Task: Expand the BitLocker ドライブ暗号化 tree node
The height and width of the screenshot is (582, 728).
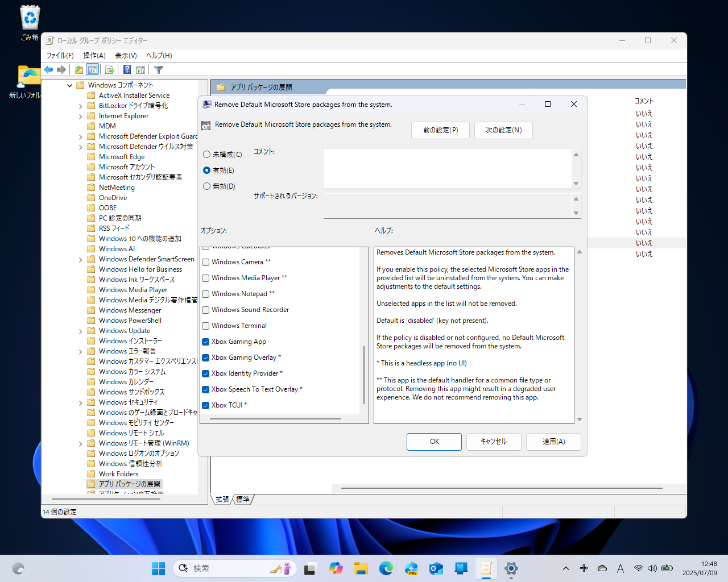Action: (80, 106)
